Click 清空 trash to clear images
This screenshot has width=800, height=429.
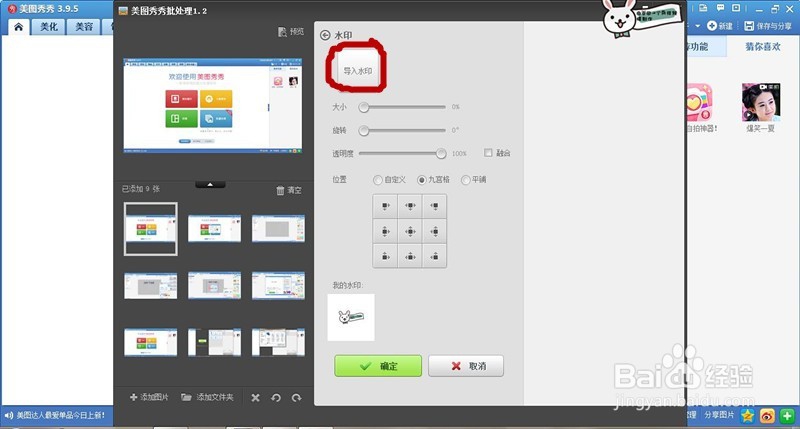(289, 190)
